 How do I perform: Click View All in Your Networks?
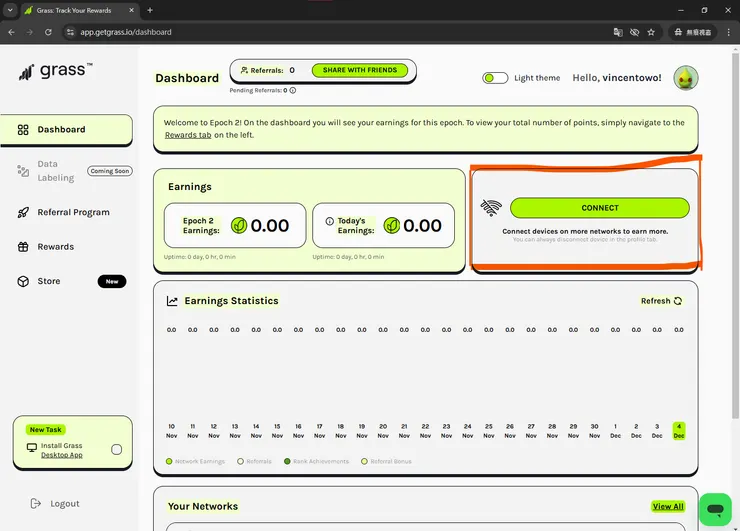coord(668,506)
